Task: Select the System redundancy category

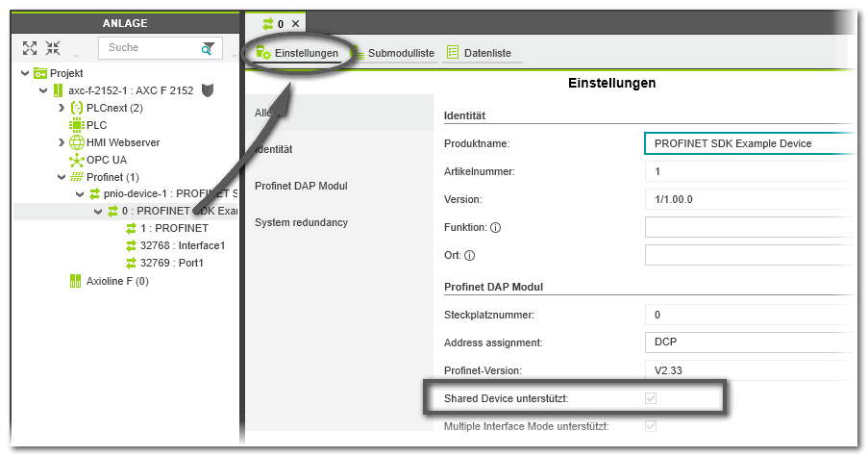Action: (301, 222)
